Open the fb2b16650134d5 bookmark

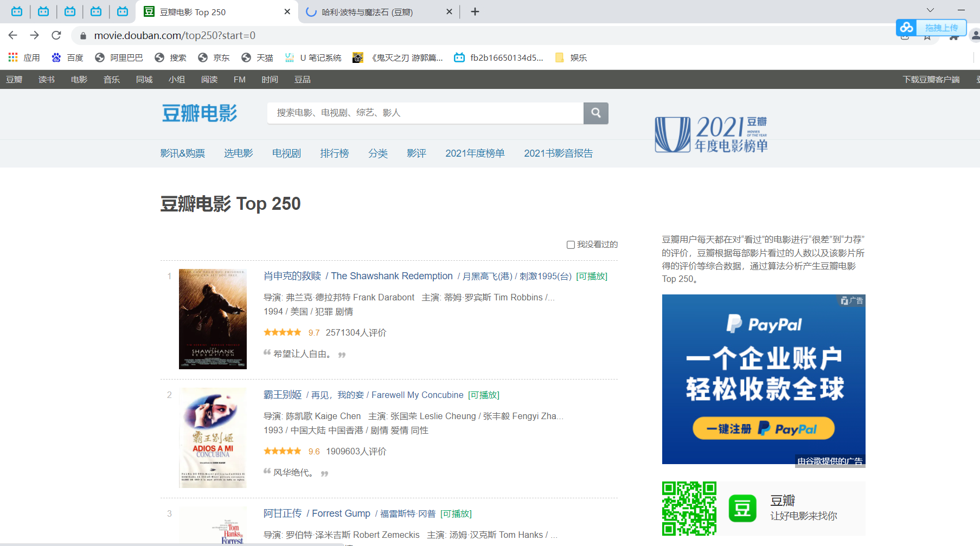(x=499, y=57)
